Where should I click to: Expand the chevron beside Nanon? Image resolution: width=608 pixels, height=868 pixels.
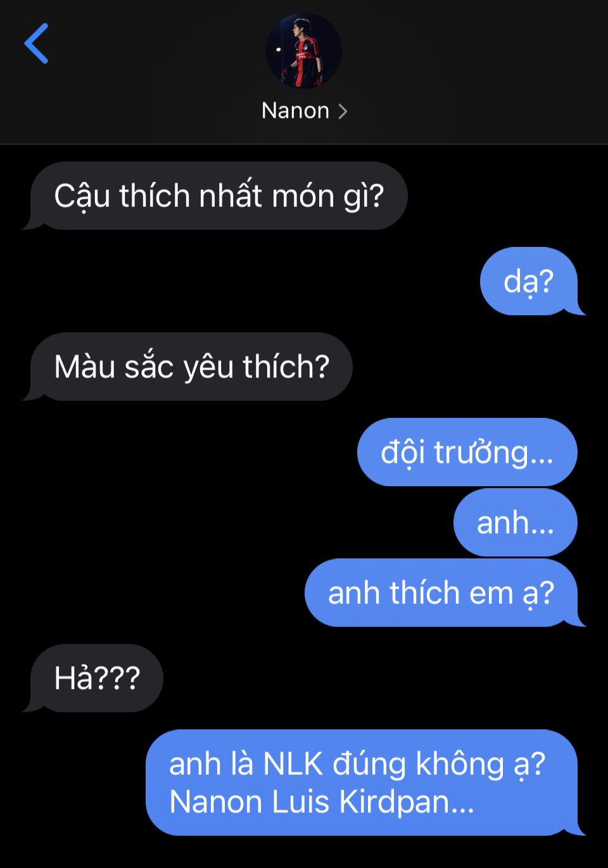[343, 111]
